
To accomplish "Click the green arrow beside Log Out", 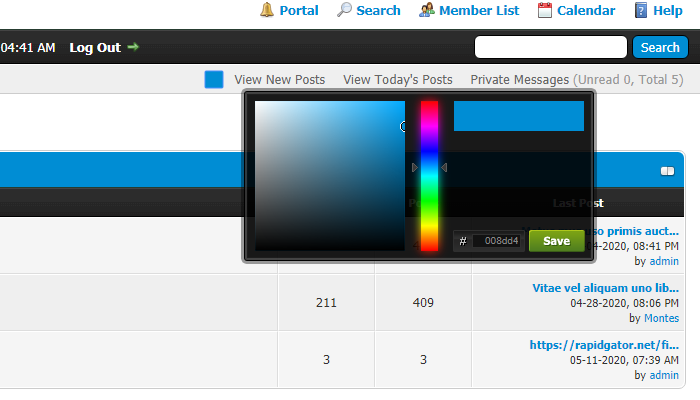I will pyautogui.click(x=133, y=47).
